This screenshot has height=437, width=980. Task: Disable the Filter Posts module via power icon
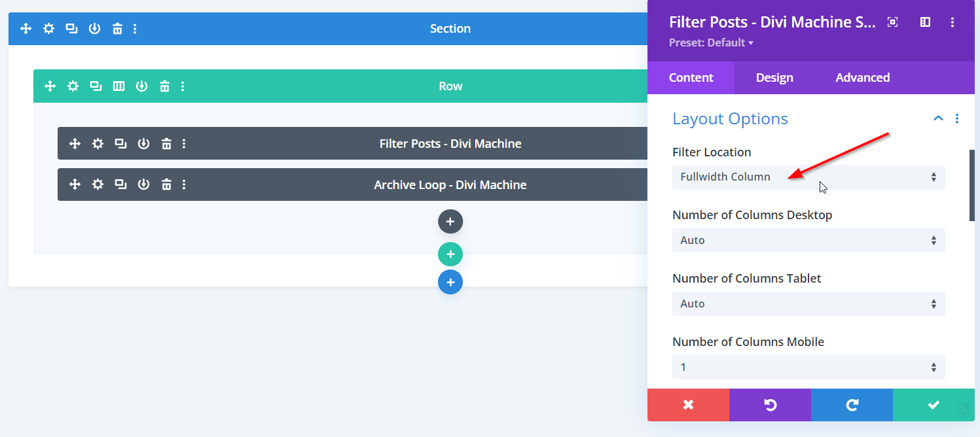[144, 144]
